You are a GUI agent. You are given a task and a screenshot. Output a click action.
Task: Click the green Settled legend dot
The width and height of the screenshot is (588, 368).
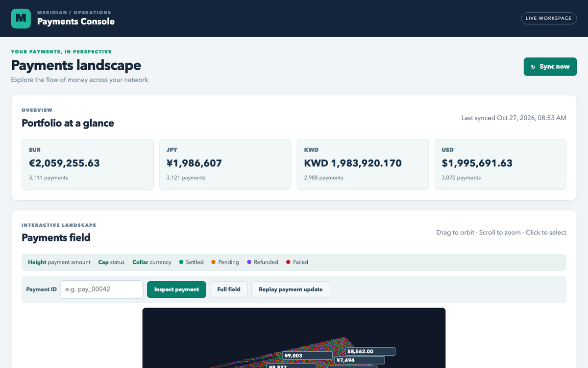coord(181,262)
